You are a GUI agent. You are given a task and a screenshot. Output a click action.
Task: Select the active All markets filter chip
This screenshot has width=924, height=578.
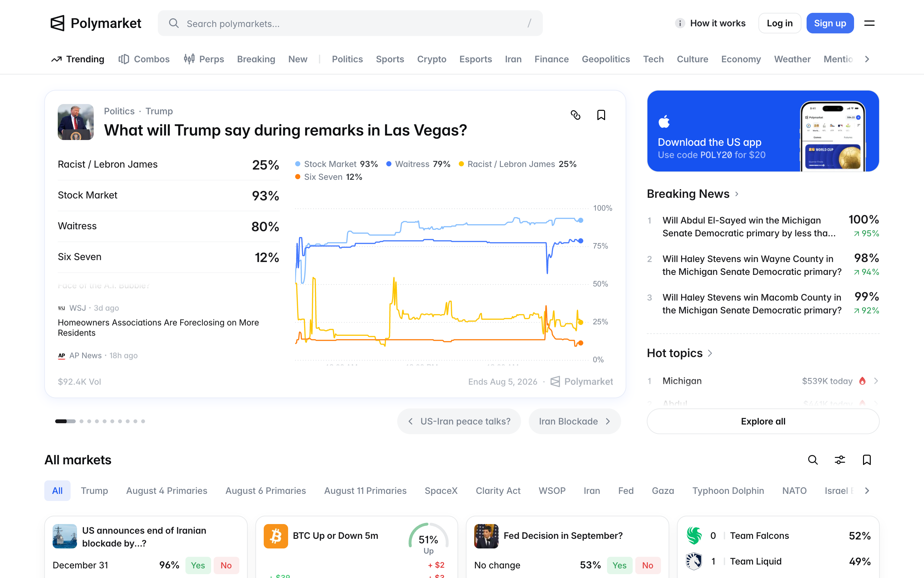tap(57, 491)
